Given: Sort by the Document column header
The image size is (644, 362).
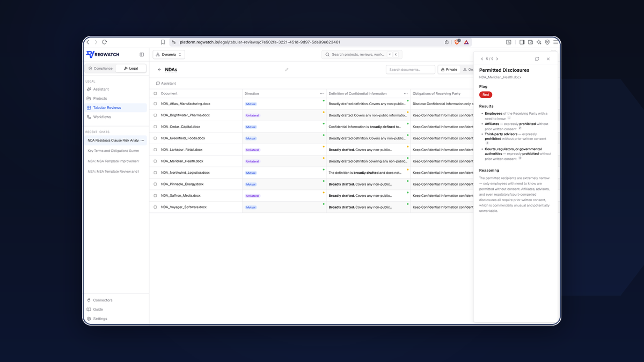Looking at the screenshot, I should coord(169,94).
